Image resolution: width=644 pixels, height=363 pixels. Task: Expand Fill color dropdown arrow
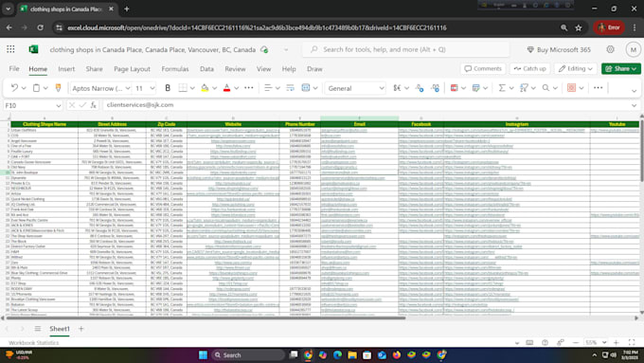click(x=214, y=88)
